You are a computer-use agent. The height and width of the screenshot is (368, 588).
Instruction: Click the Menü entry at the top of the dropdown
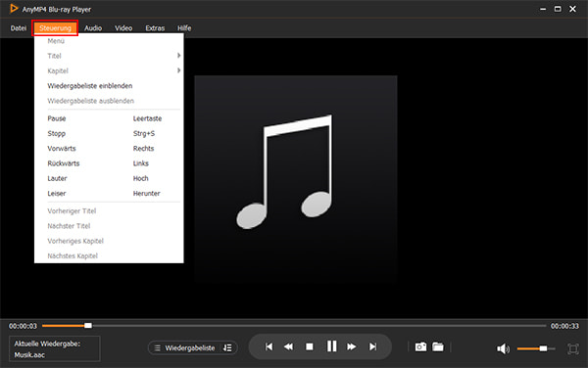(x=109, y=41)
